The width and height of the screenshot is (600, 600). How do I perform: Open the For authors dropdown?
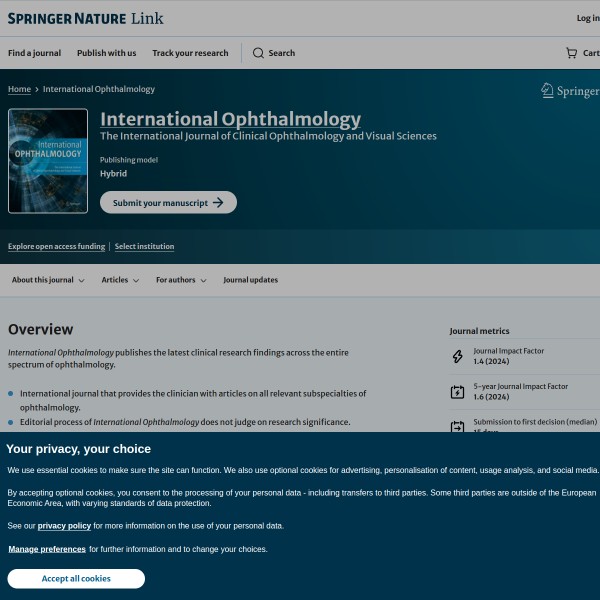tap(181, 280)
